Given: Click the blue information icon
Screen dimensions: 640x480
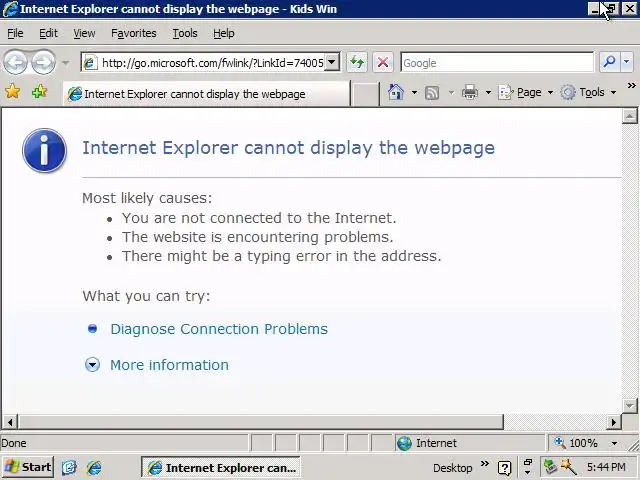Looking at the screenshot, I should 44,150.
